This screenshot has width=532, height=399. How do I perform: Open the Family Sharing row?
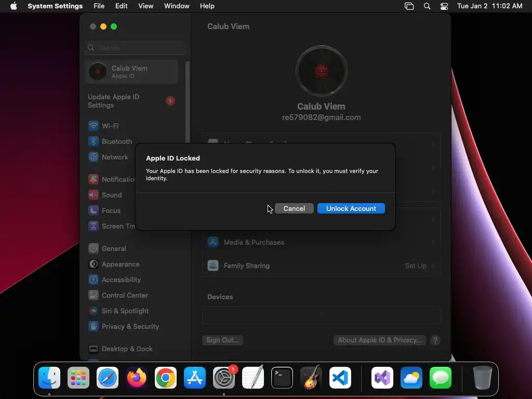321,265
